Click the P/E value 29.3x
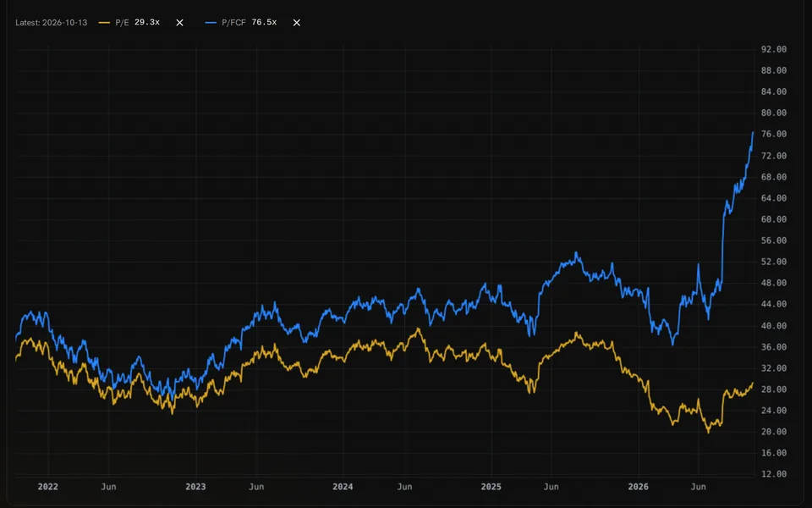 (147, 22)
